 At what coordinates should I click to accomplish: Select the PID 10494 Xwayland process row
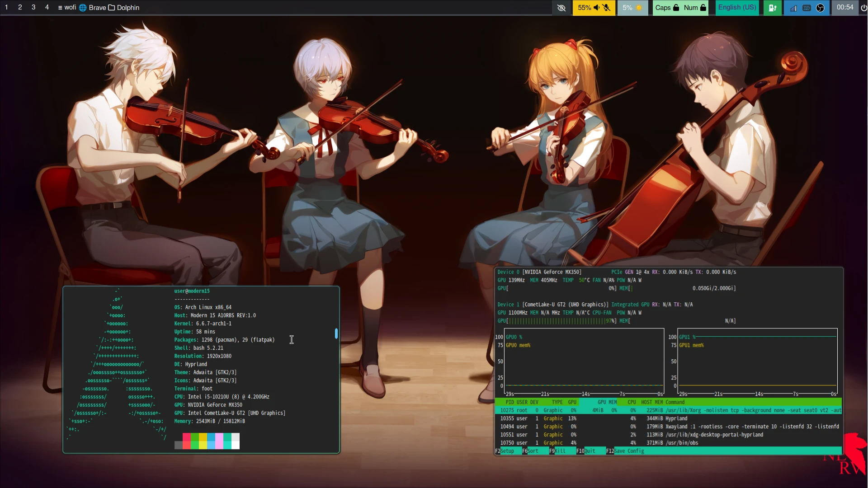(668, 427)
